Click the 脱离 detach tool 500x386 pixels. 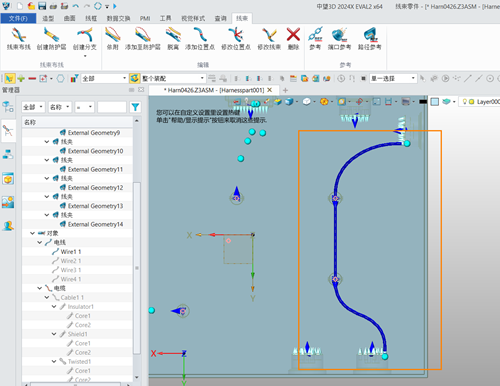[173, 39]
